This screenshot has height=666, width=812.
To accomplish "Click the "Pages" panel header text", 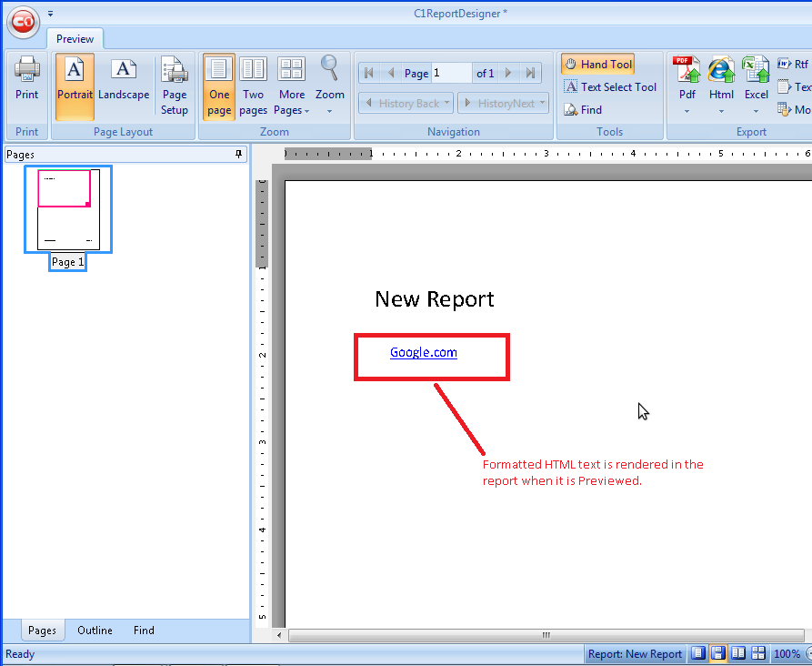I will (x=21, y=155).
